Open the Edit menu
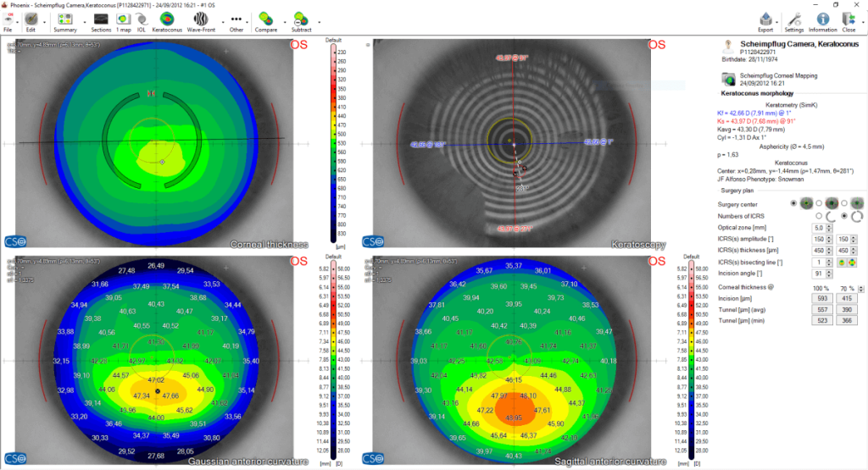The image size is (868, 470). (31, 19)
